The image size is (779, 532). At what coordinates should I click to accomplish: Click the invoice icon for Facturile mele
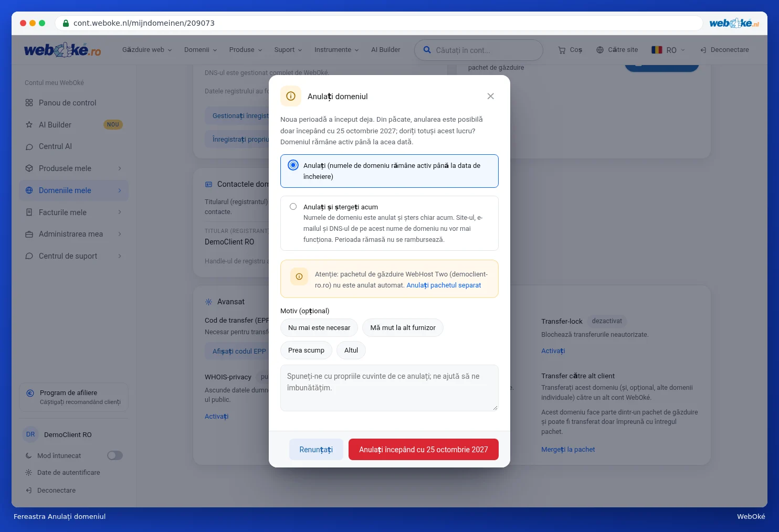29,212
